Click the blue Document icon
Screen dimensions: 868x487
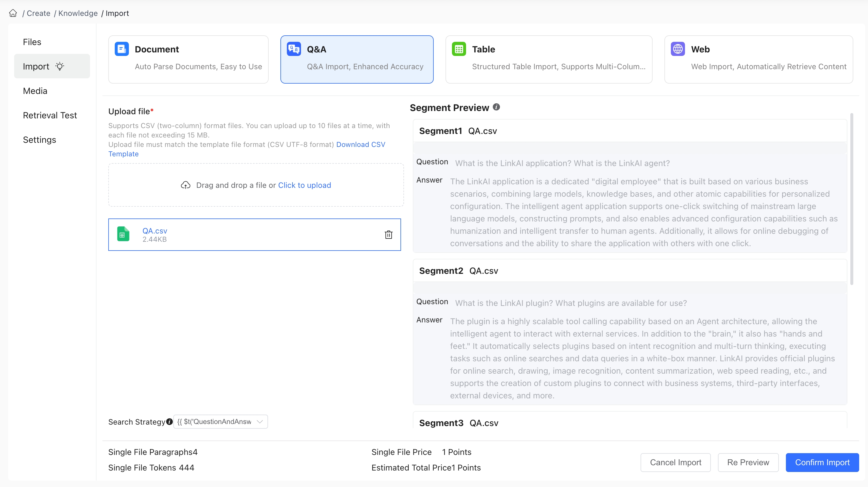point(122,49)
